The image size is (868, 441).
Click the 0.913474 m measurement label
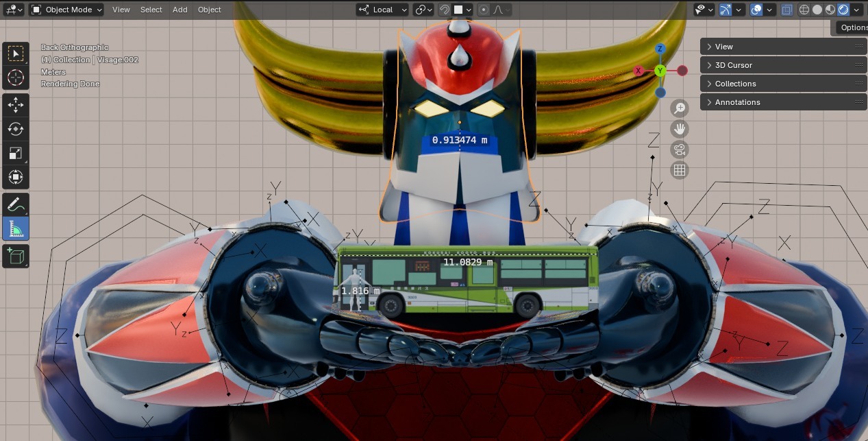click(460, 140)
